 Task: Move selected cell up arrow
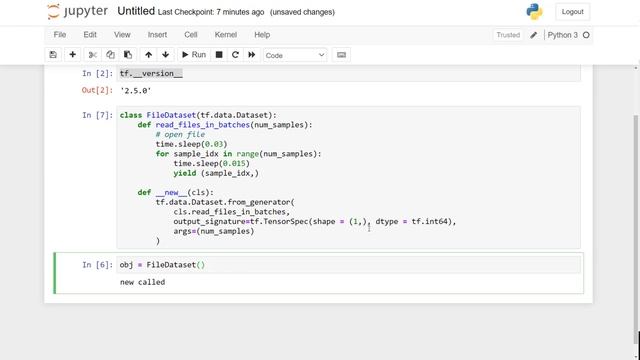(149, 55)
